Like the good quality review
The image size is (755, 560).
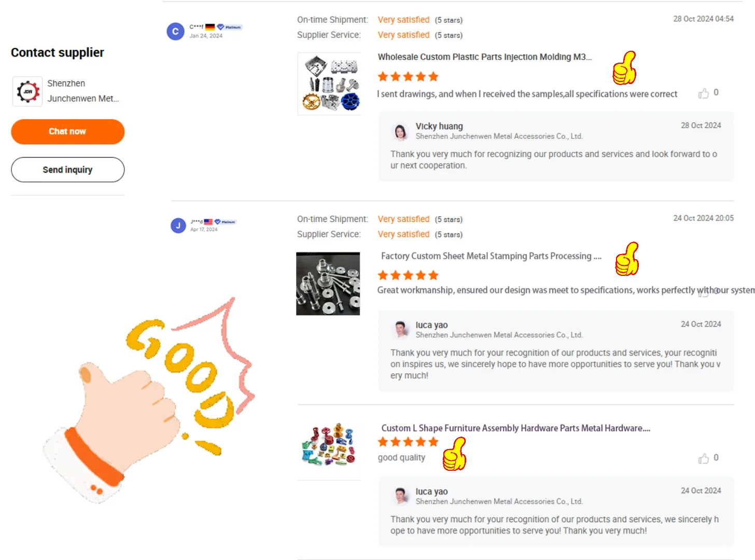coord(704,458)
